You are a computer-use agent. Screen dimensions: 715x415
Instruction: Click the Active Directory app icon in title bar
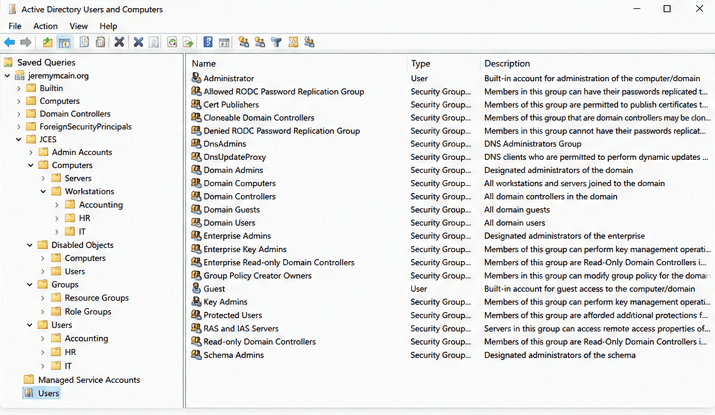(12, 9)
